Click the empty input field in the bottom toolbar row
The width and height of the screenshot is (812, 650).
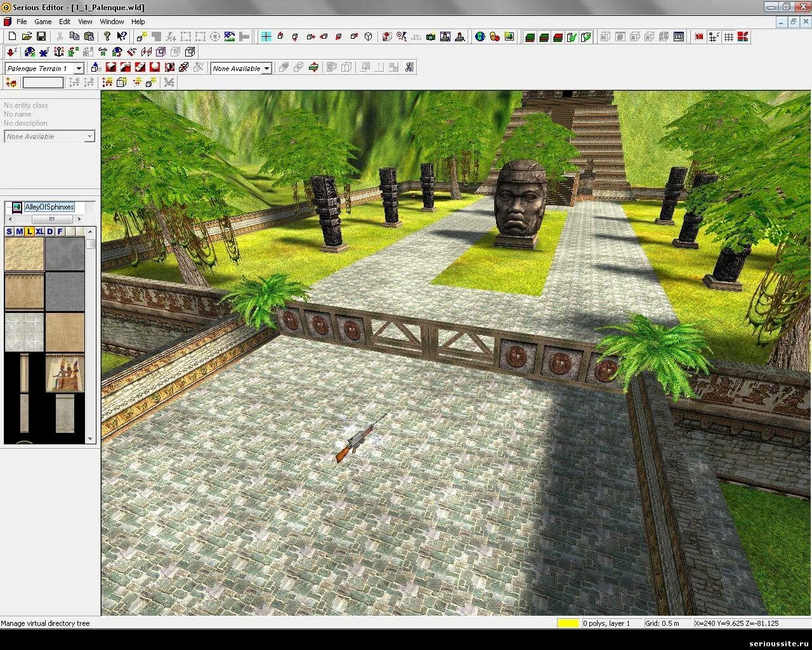coord(43,83)
